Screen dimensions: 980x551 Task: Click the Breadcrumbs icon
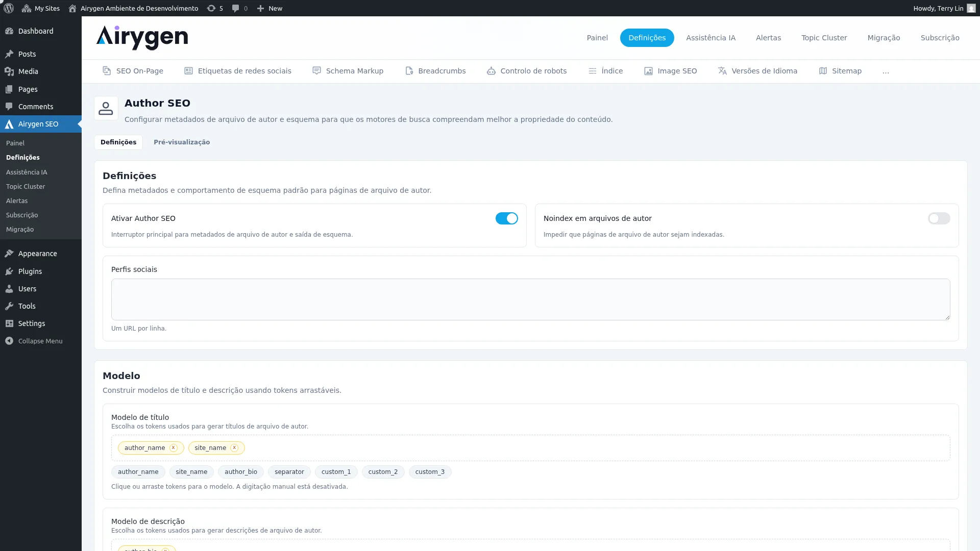coord(409,71)
